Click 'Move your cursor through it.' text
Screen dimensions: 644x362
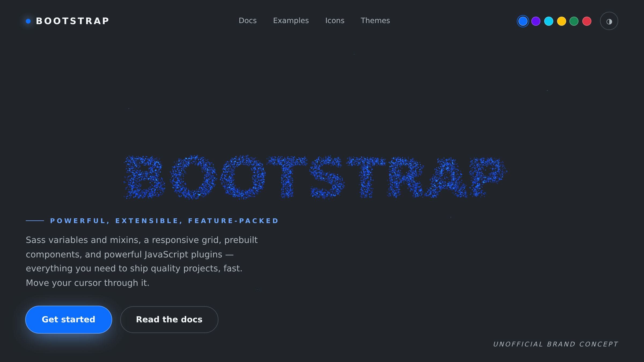point(87,283)
